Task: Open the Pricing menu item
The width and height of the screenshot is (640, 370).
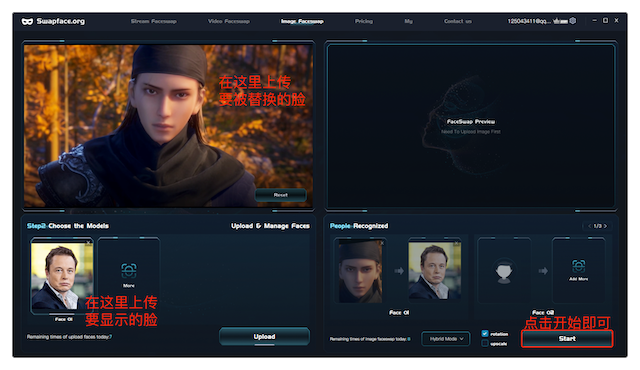Action: tap(364, 21)
